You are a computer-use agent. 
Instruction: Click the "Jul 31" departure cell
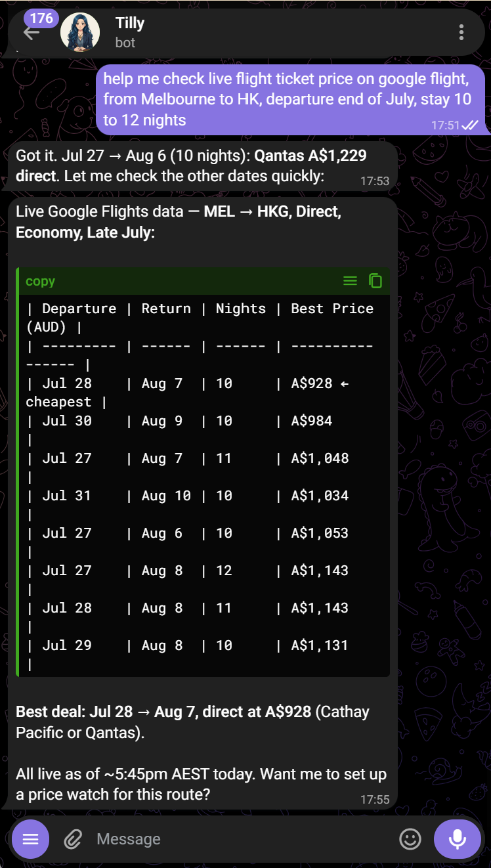66,496
